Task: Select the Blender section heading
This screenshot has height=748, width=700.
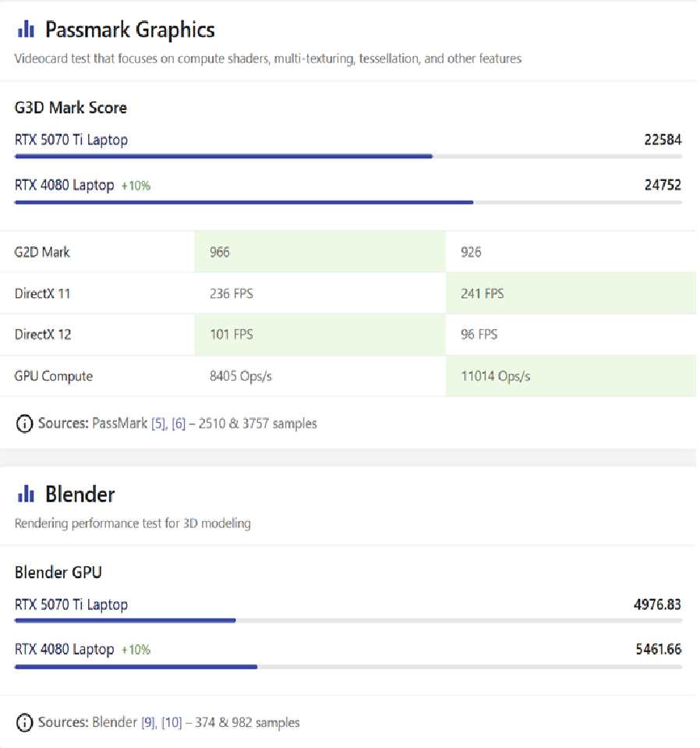Action: [80, 495]
